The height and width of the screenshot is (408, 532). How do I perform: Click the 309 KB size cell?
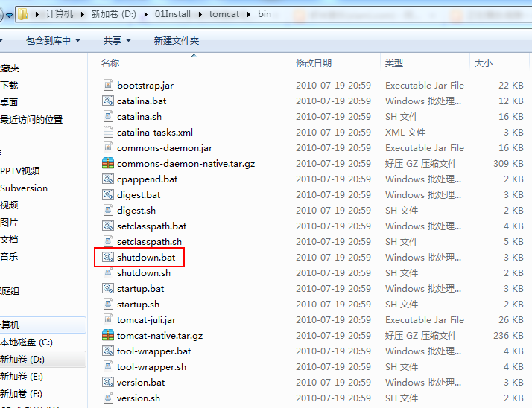pyautogui.click(x=508, y=164)
